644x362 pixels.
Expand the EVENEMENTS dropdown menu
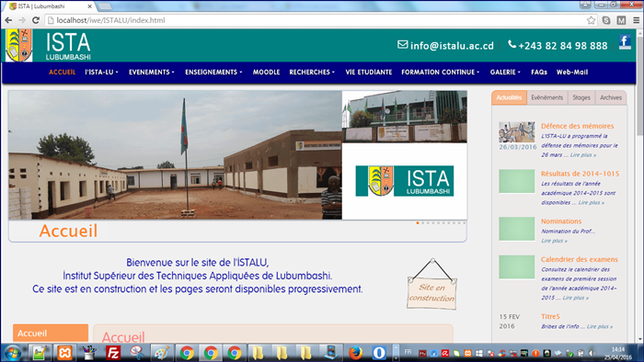click(152, 73)
